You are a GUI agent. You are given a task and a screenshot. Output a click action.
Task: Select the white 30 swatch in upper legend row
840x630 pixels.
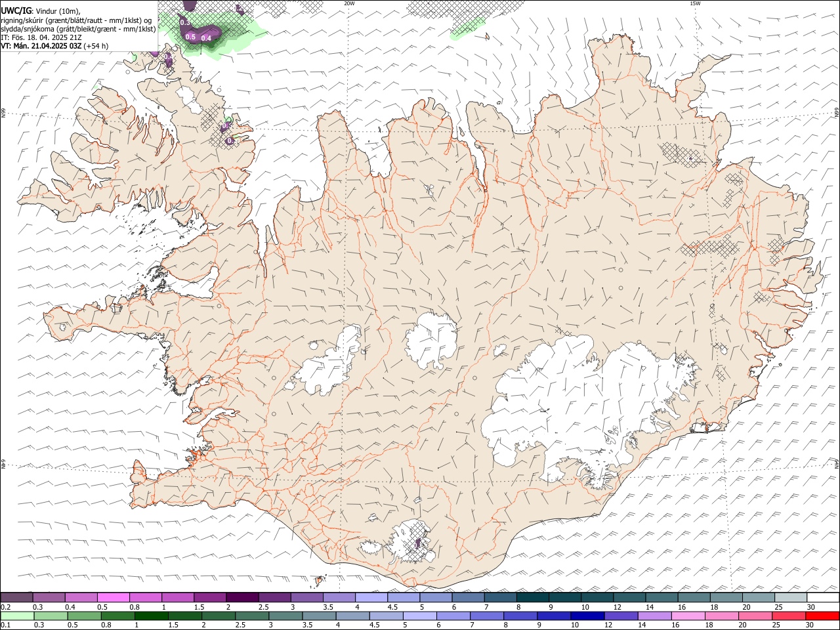click(822, 598)
